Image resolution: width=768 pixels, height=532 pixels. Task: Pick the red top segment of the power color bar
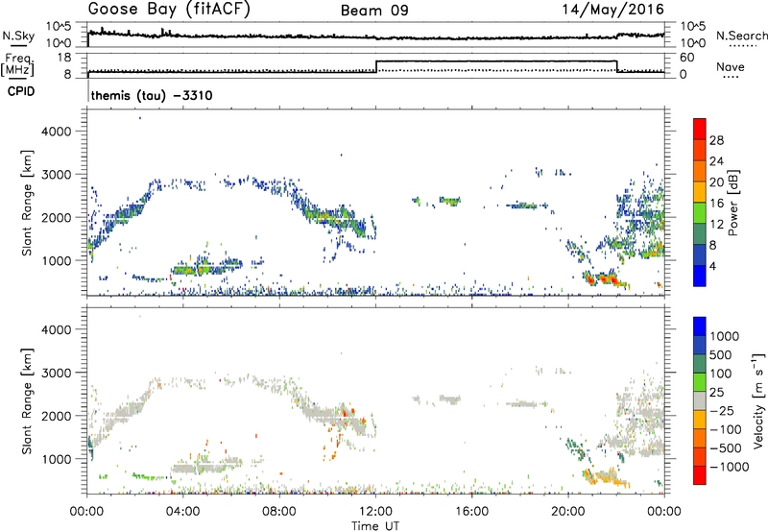click(700, 129)
